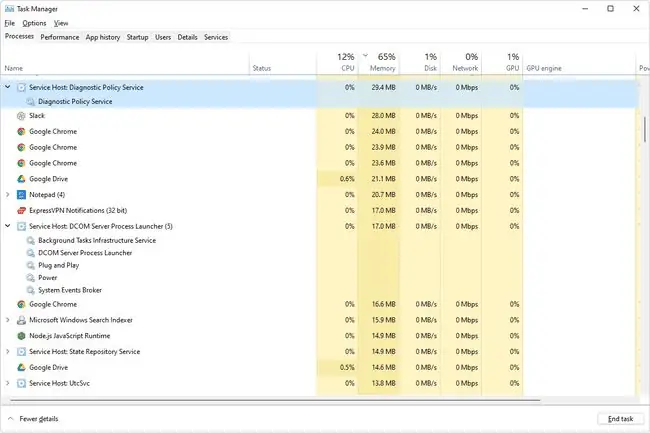The width and height of the screenshot is (650, 433).
Task: Collapse Service Host: DCOM Server Process Launcher group
Action: coord(7,226)
